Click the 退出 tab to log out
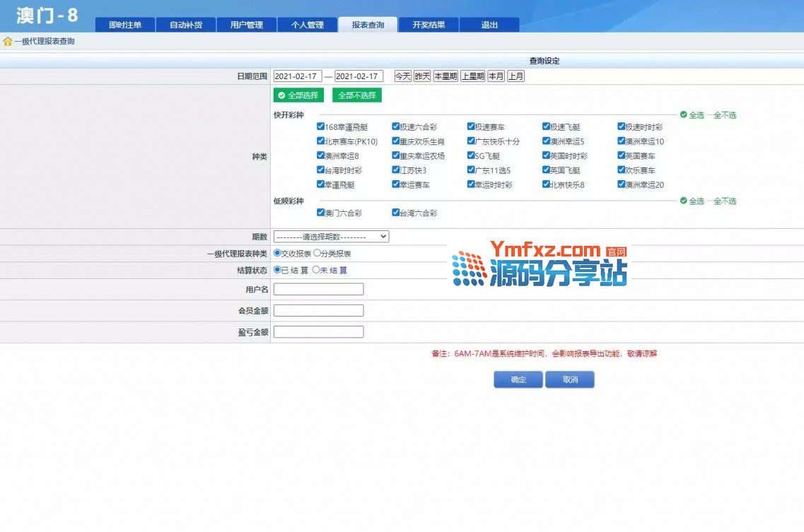Viewport: 804px width, 532px height. tap(489, 25)
